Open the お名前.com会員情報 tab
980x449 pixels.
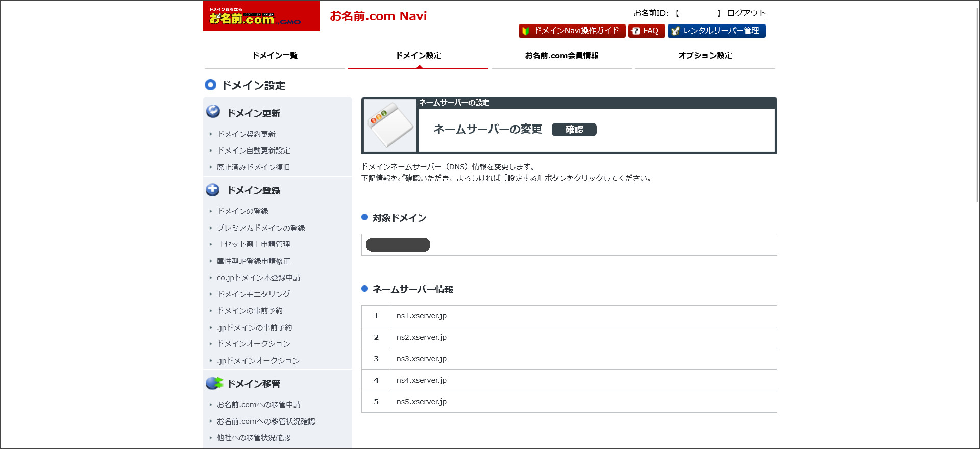(x=561, y=56)
